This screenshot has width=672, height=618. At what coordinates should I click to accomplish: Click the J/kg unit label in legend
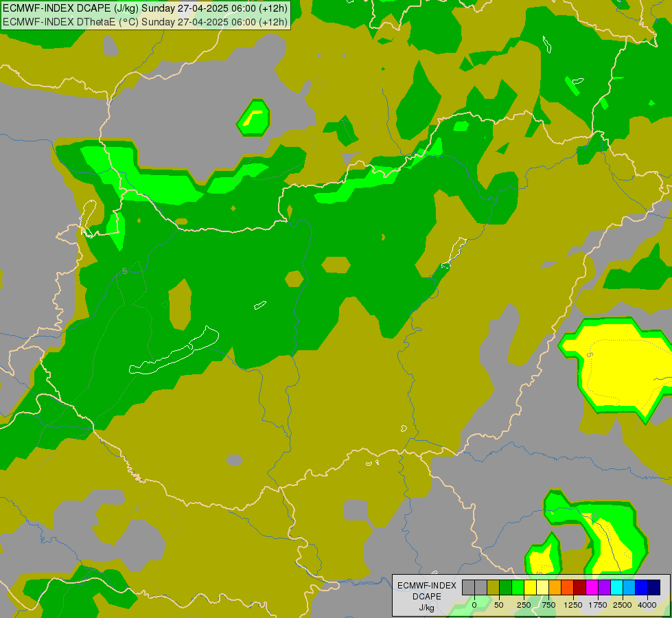[x=427, y=608]
